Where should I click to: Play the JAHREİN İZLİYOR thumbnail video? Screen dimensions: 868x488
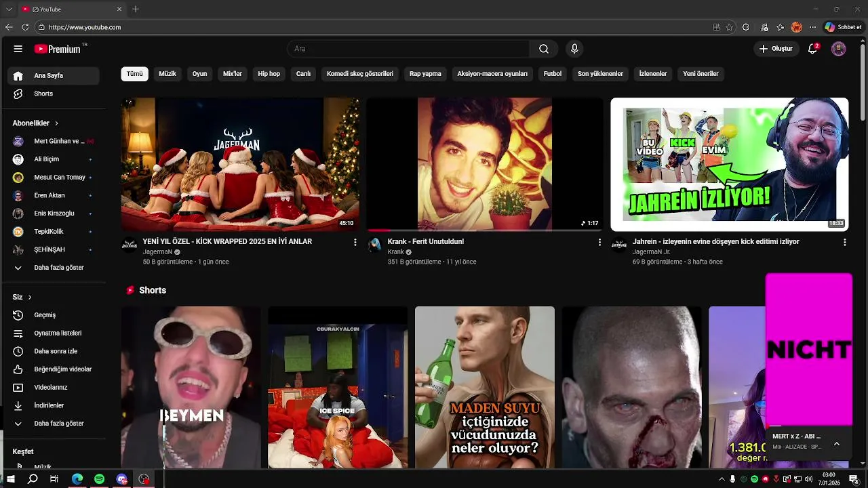730,165
